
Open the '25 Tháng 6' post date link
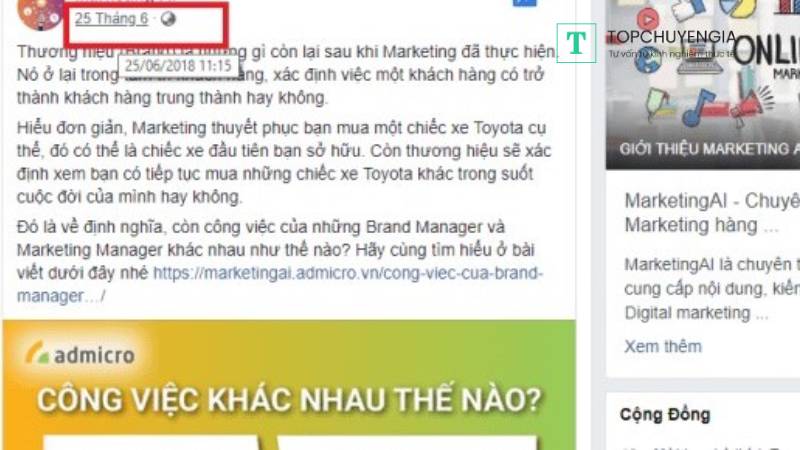point(111,19)
